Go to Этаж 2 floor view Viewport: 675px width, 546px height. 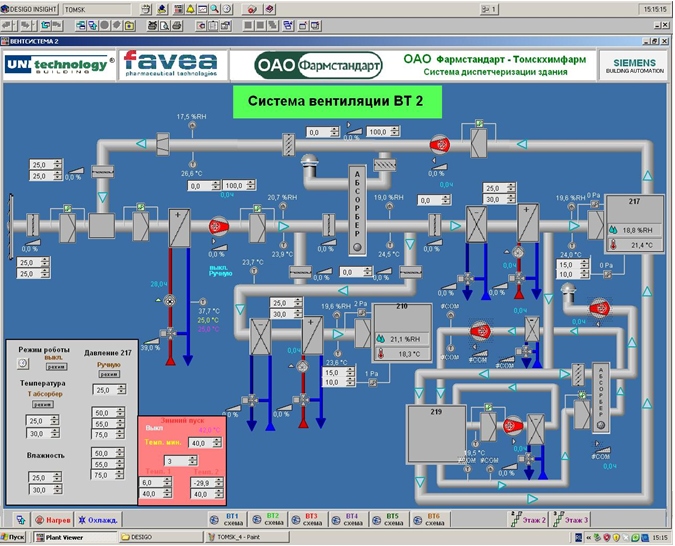pos(528,520)
